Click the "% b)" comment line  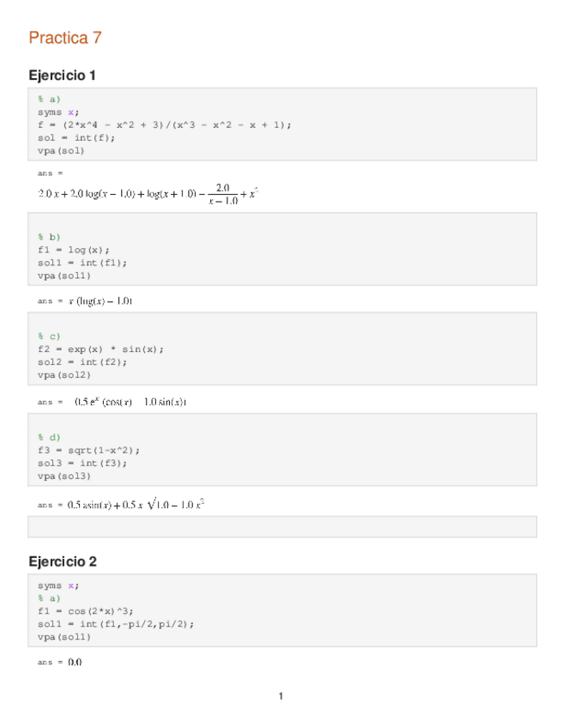(49, 237)
